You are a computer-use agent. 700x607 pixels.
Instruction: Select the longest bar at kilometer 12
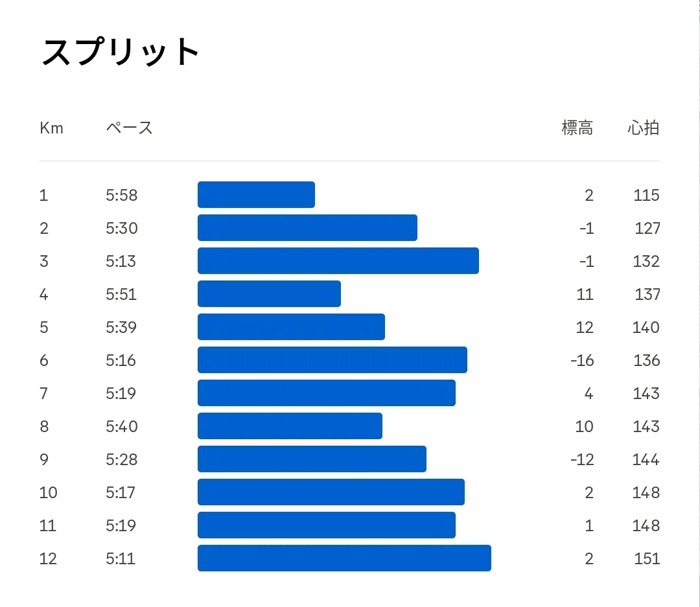(x=344, y=558)
